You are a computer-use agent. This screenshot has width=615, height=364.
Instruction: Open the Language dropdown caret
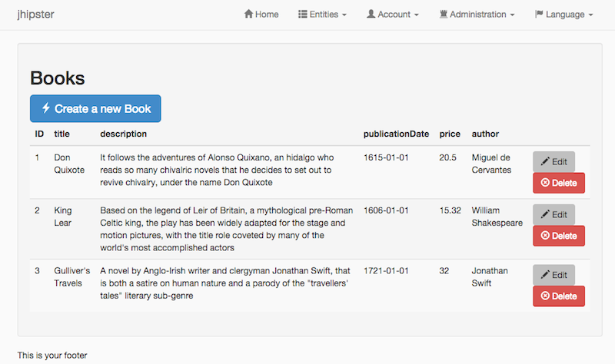pos(590,15)
